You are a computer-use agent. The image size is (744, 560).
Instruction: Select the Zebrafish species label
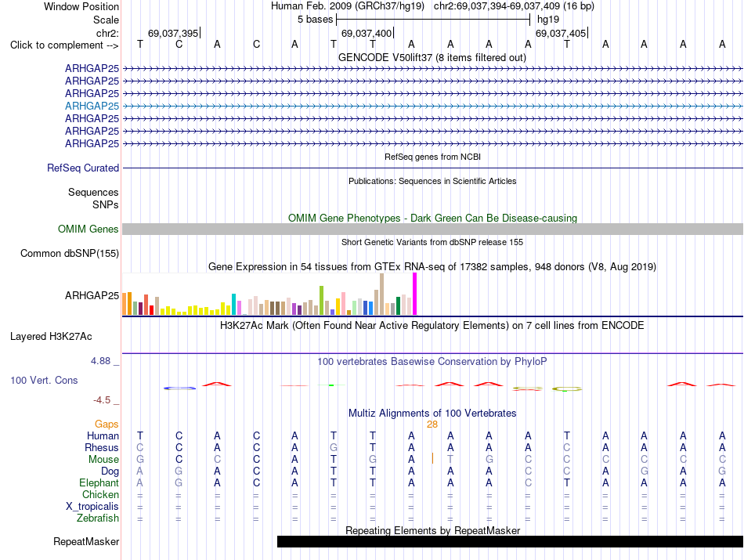98,518
